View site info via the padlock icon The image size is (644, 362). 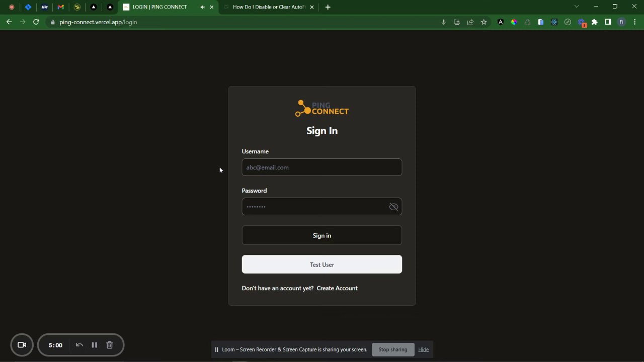[52, 22]
